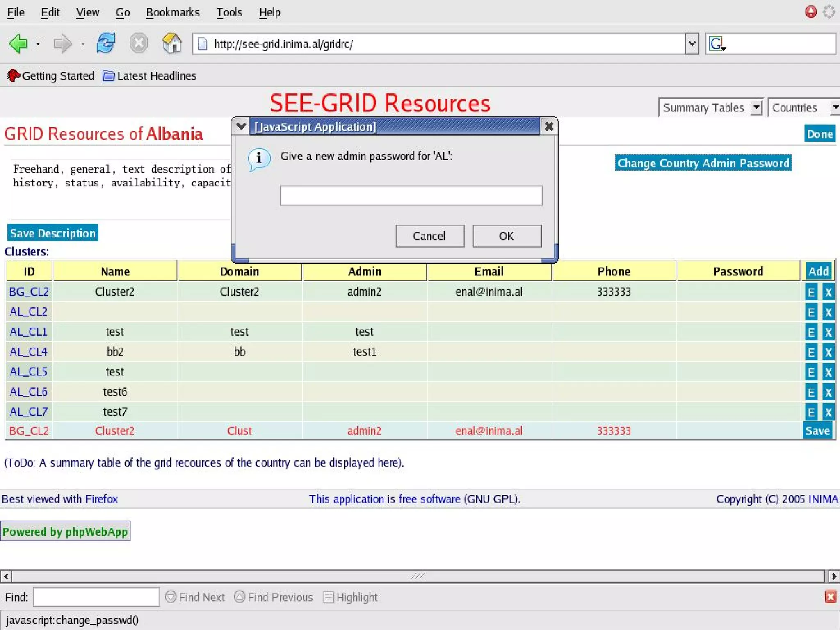Open the Tools menu
Screen dimensions: 840x630
tap(229, 12)
